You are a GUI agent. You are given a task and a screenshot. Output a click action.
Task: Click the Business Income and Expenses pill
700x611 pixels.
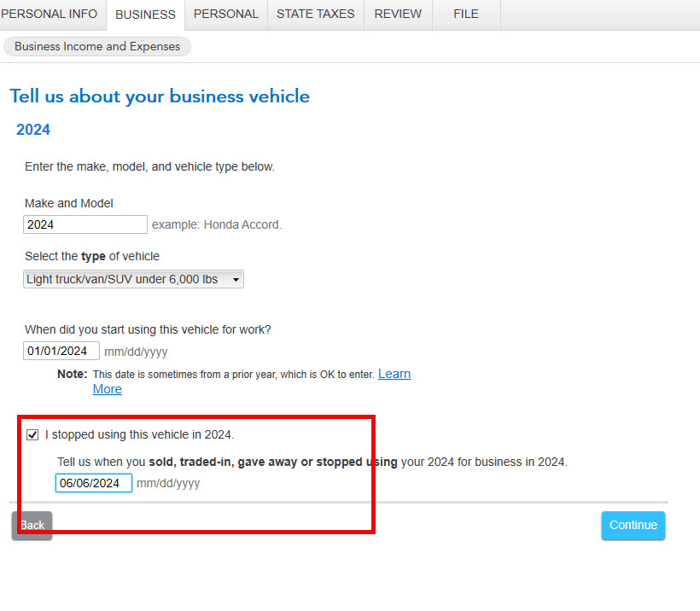(97, 47)
